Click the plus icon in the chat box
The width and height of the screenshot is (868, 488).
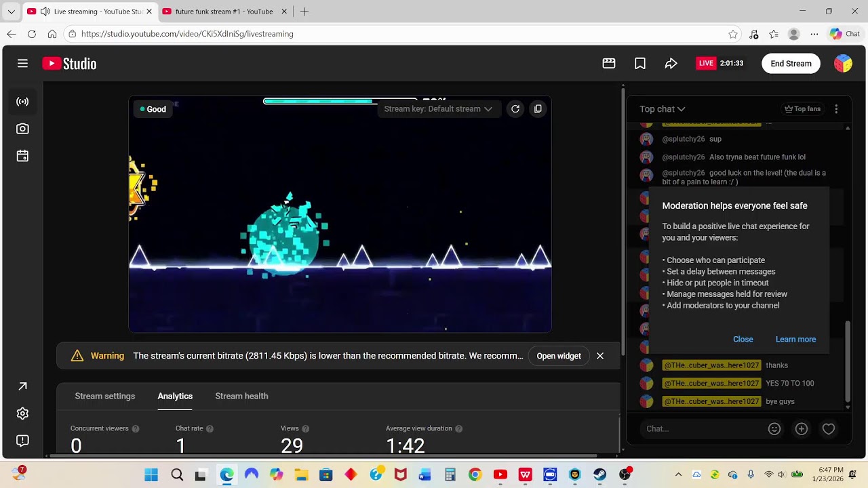coord(802,428)
